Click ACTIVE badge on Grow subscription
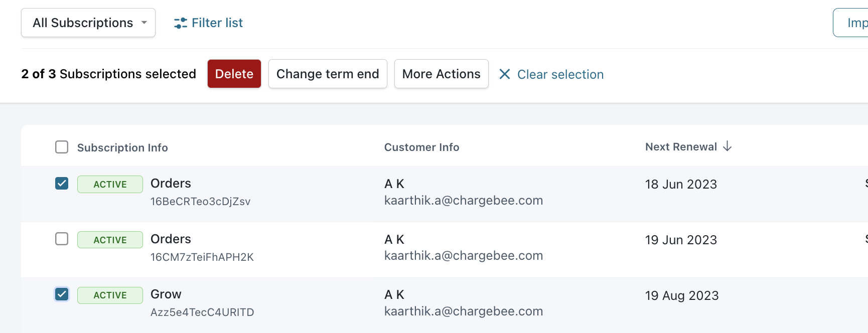This screenshot has height=333, width=868. click(x=110, y=295)
